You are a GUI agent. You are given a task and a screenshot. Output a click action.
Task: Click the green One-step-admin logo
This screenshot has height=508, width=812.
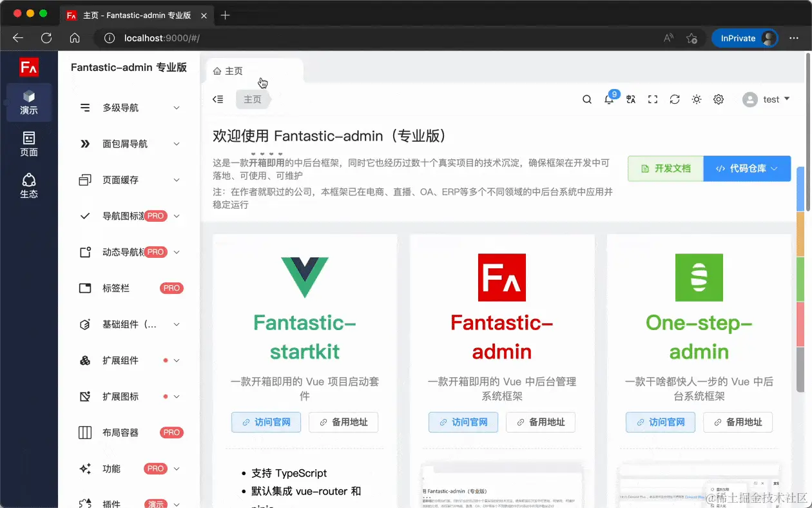point(699,277)
